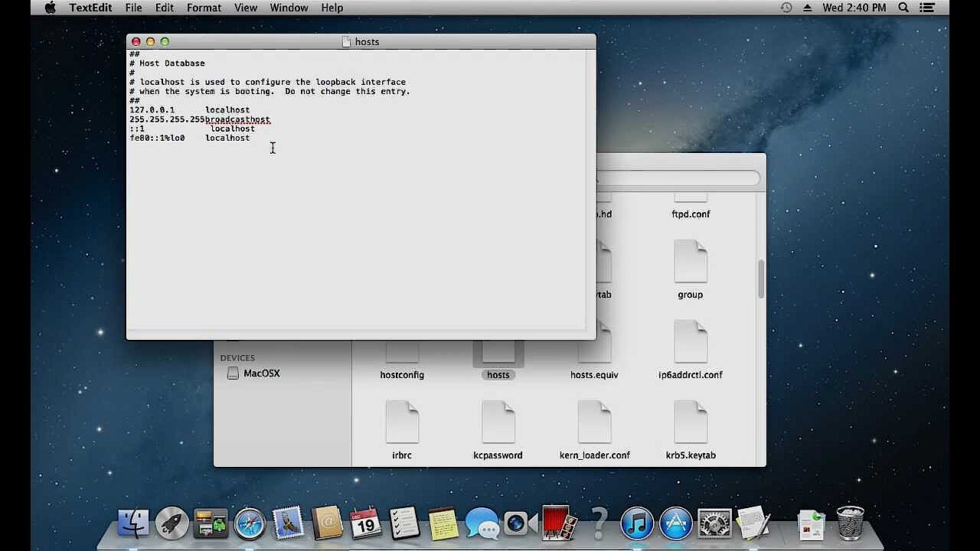Open yellow Notes icon in dock

(443, 523)
